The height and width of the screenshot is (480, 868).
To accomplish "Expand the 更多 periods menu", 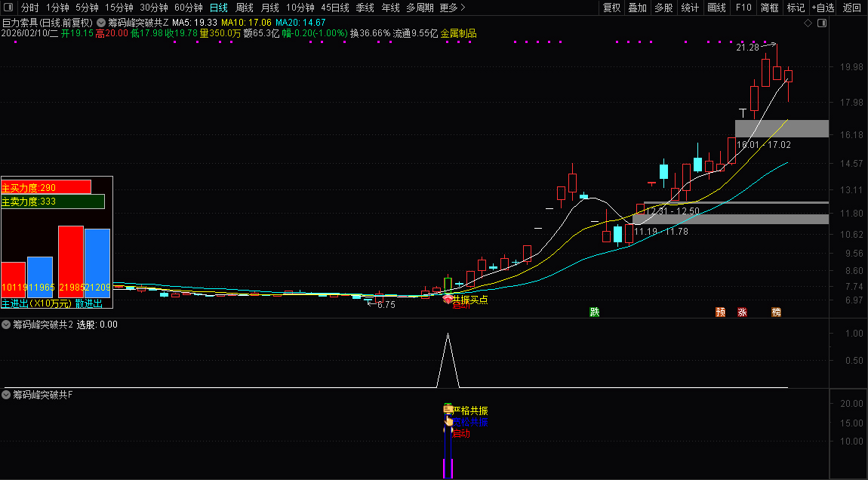I will pyautogui.click(x=452, y=8).
